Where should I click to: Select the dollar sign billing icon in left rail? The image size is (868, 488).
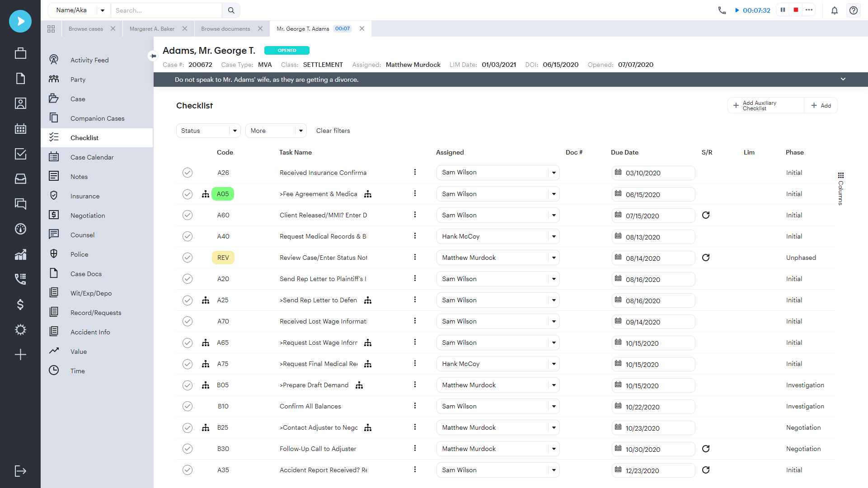[20, 305]
